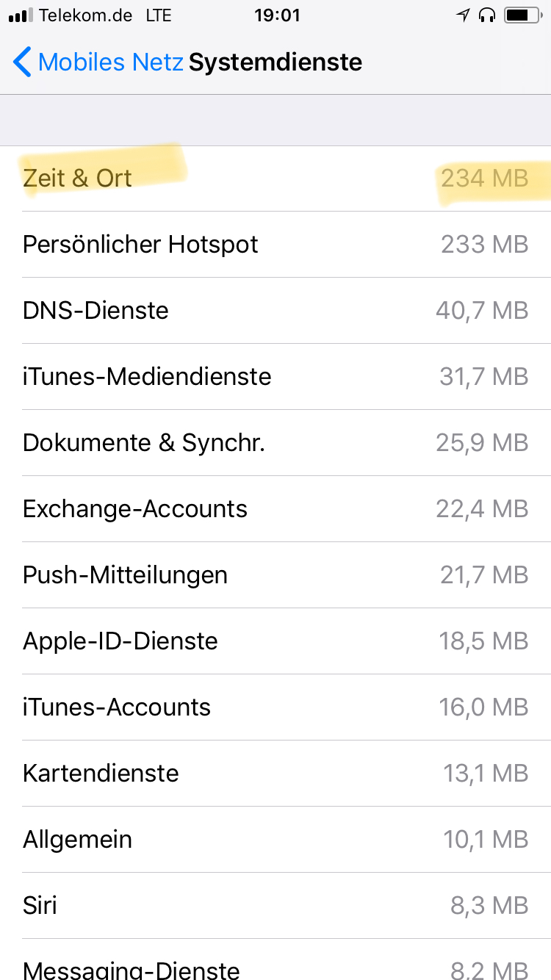Select the Exchange-Accounts entry
This screenshot has height=980, width=551.
pyautogui.click(x=275, y=509)
